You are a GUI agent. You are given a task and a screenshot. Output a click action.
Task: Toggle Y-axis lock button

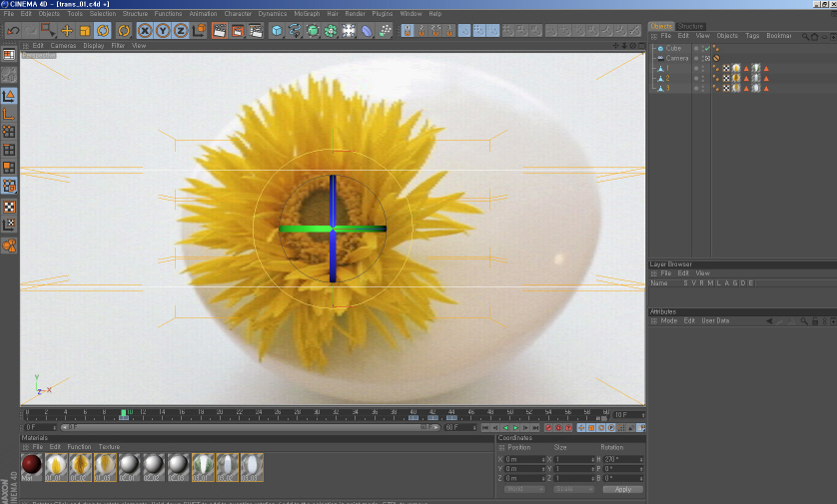(162, 31)
